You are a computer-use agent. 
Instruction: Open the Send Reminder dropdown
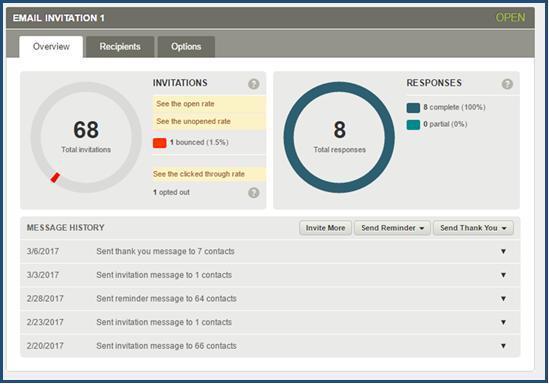[x=392, y=228]
